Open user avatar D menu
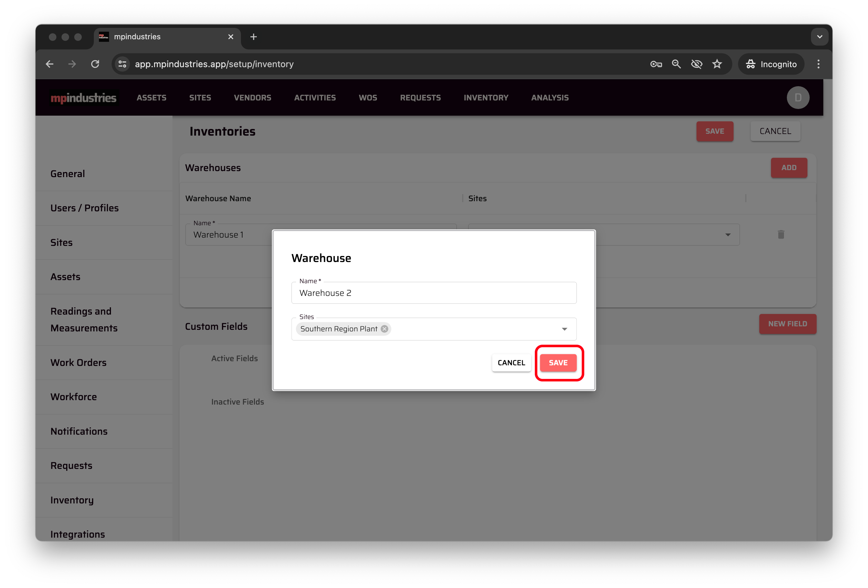 click(798, 98)
